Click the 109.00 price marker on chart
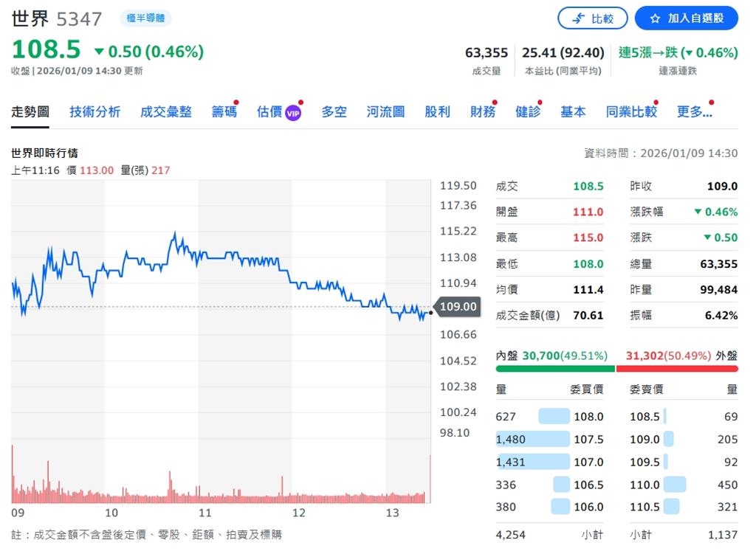Viewport: 756px width, 554px height. (x=458, y=308)
